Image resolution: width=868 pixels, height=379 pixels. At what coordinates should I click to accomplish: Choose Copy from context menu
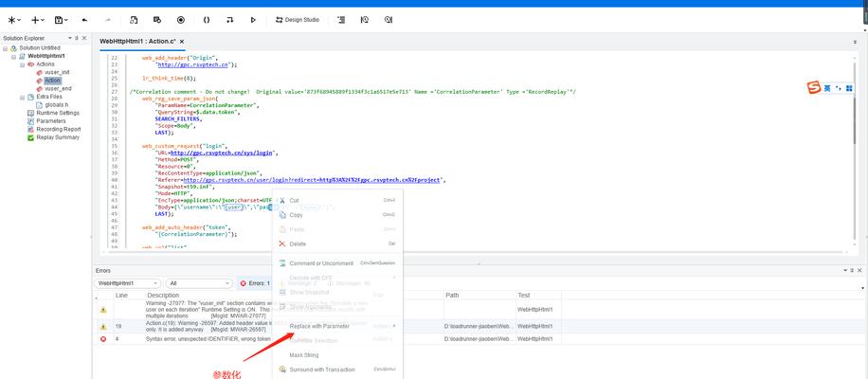tap(337, 215)
